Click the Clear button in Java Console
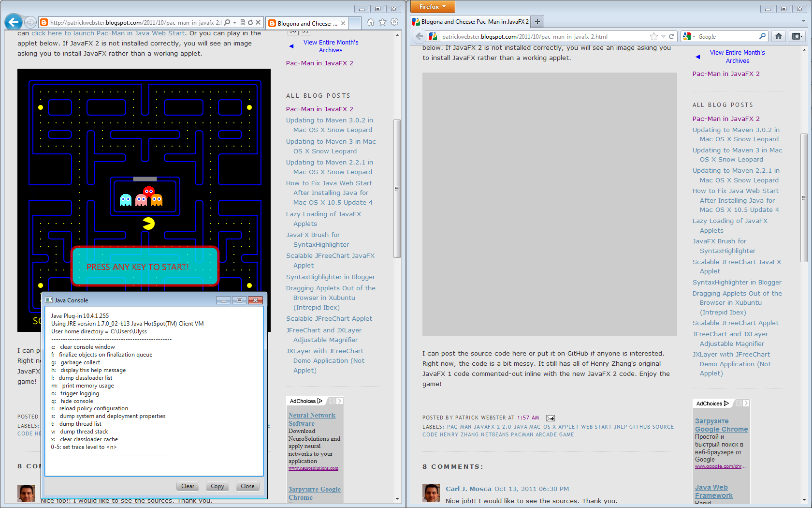Image resolution: width=812 pixels, height=508 pixels. coord(188,486)
